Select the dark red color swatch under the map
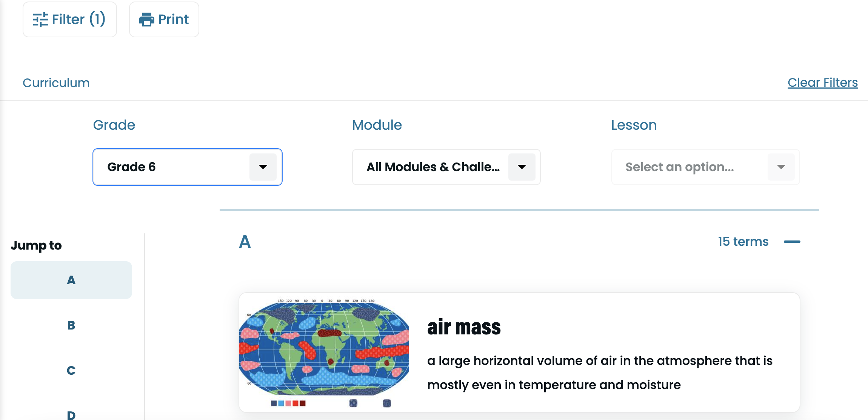Screen dimensions: 868x420 (x=302, y=403)
